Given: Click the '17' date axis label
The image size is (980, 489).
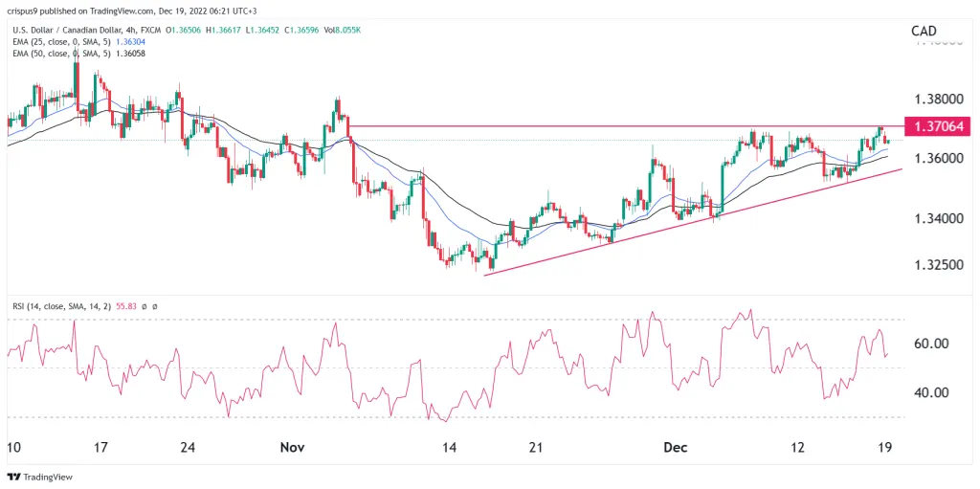Looking at the screenshot, I should (100, 448).
